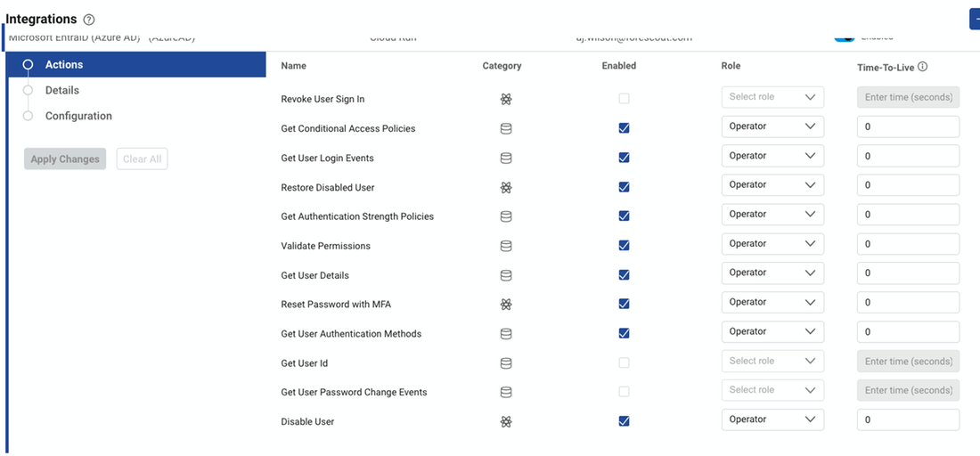
Task: Click category icon for Validate Permissions row
Action: (x=506, y=246)
